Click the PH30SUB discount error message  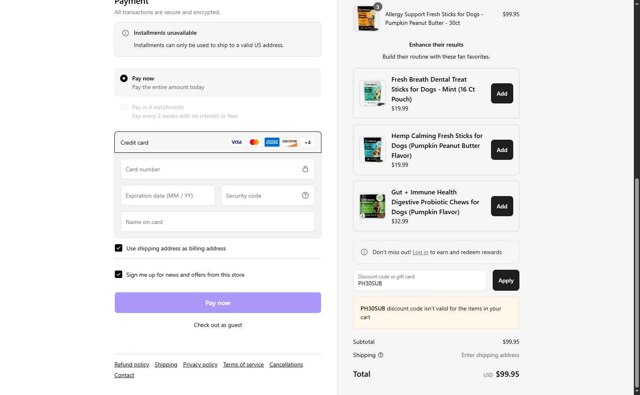(x=436, y=313)
